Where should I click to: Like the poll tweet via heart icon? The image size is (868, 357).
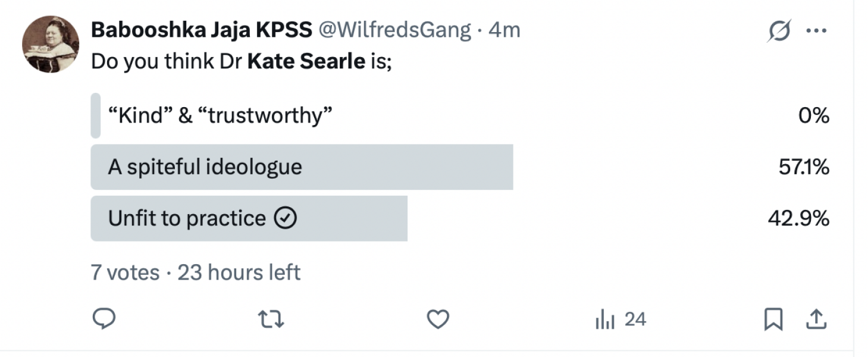438,320
